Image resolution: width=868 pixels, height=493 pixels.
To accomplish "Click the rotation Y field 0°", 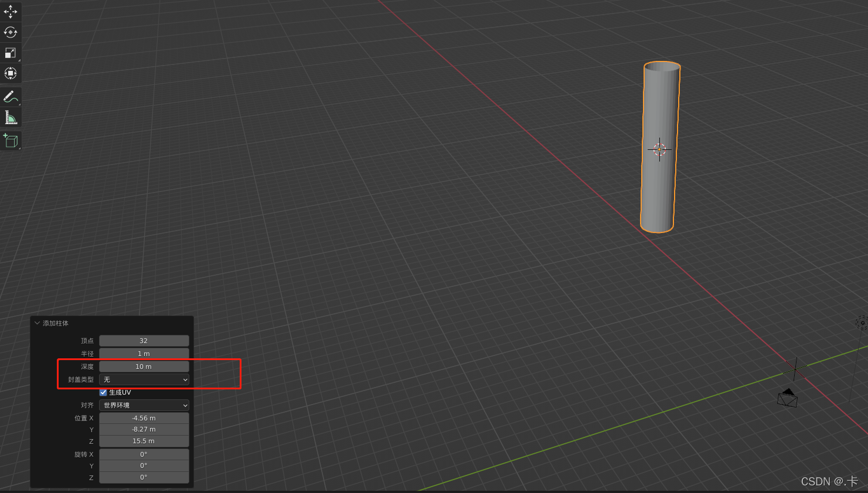I will (144, 465).
